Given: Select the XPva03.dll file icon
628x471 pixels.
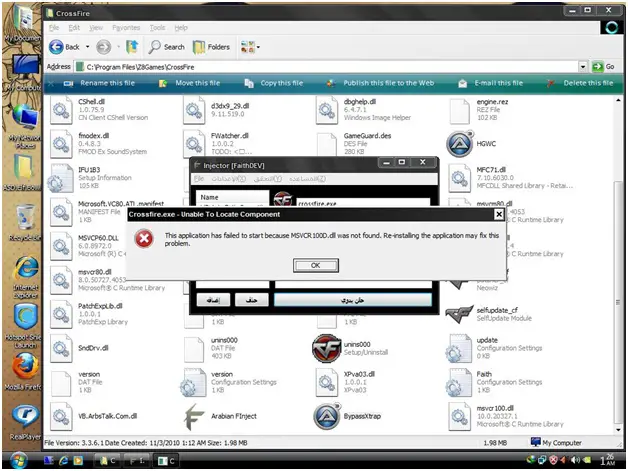Looking at the screenshot, I should [x=326, y=382].
